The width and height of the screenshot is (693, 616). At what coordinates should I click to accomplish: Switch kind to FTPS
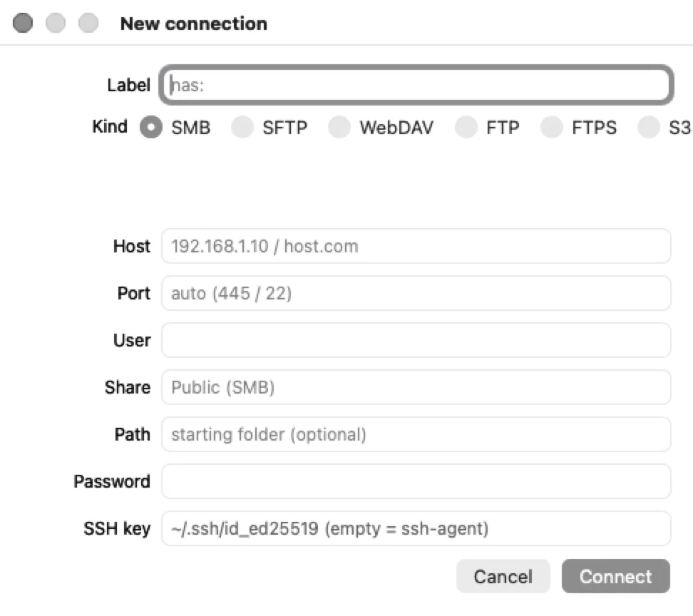pyautogui.click(x=551, y=128)
